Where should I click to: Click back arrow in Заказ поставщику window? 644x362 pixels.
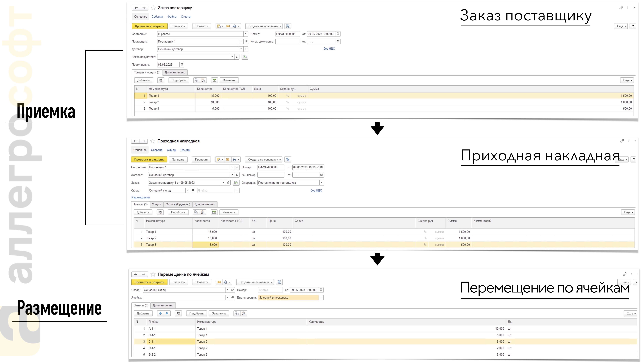[x=136, y=8]
